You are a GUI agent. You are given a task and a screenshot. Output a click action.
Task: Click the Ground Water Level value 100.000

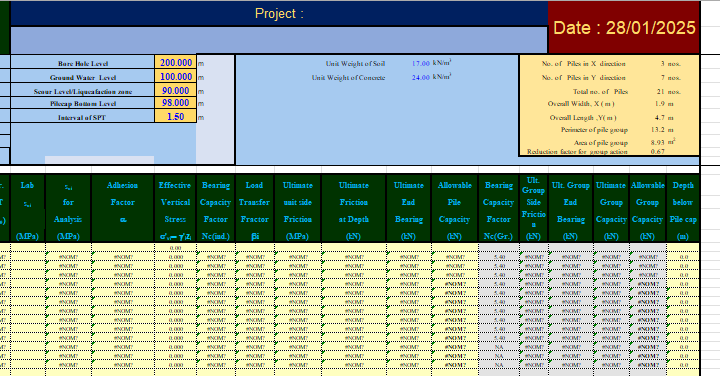176,77
